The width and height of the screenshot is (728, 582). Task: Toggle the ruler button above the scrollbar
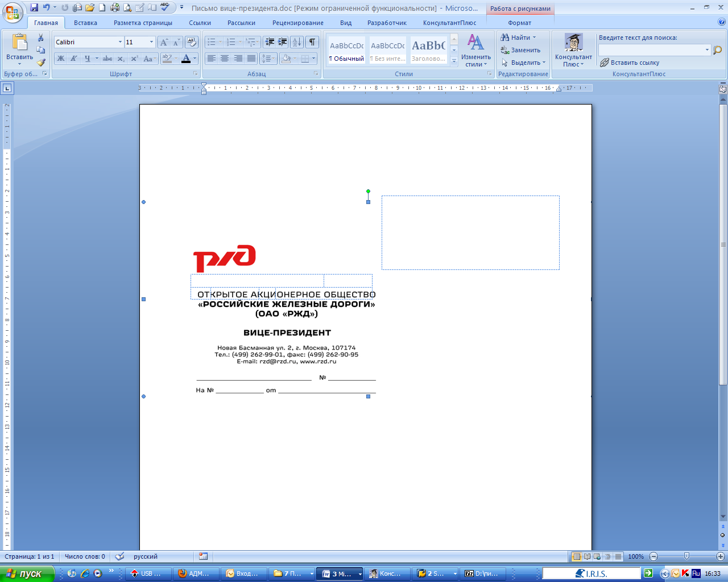(723, 89)
